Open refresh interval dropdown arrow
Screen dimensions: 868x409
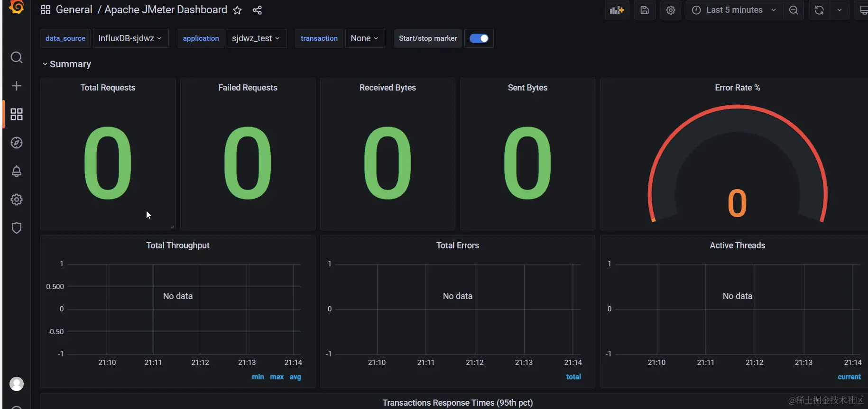840,10
